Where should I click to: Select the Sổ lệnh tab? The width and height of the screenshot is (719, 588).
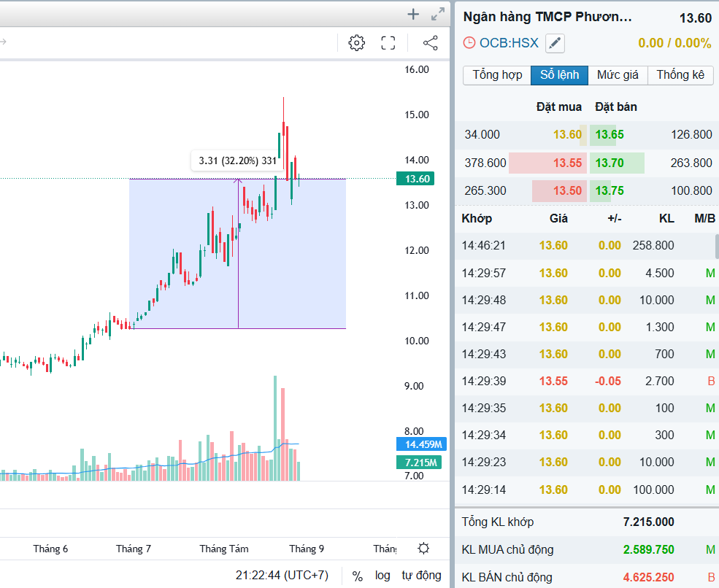560,74
